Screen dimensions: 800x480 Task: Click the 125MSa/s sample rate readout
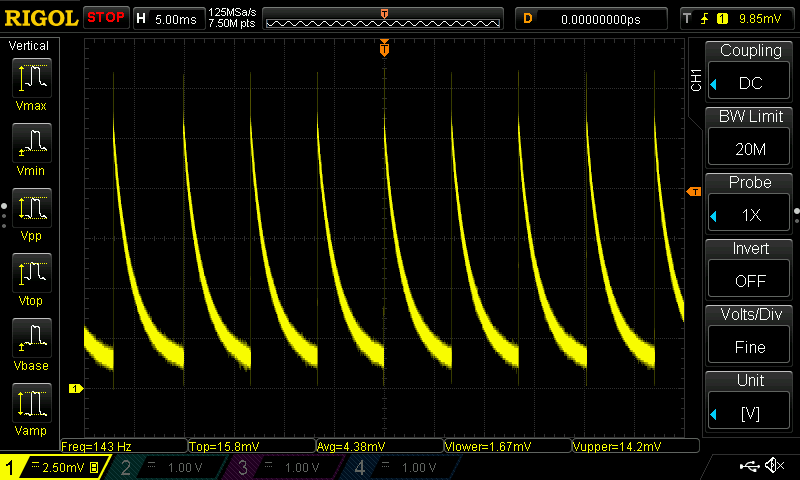(232, 12)
